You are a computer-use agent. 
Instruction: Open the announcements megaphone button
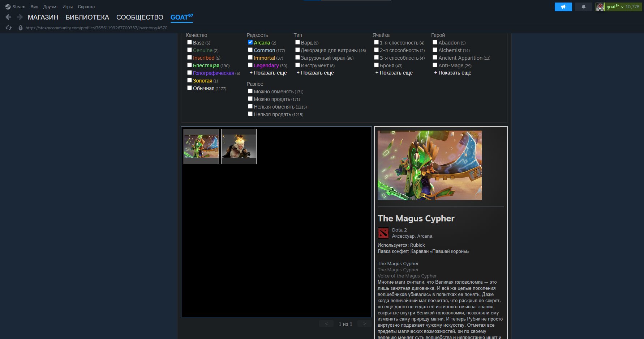pyautogui.click(x=563, y=7)
